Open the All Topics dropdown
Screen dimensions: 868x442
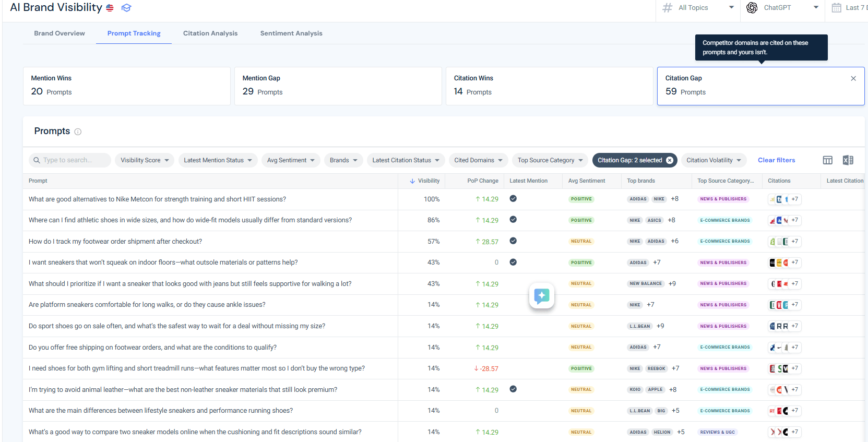(x=698, y=8)
